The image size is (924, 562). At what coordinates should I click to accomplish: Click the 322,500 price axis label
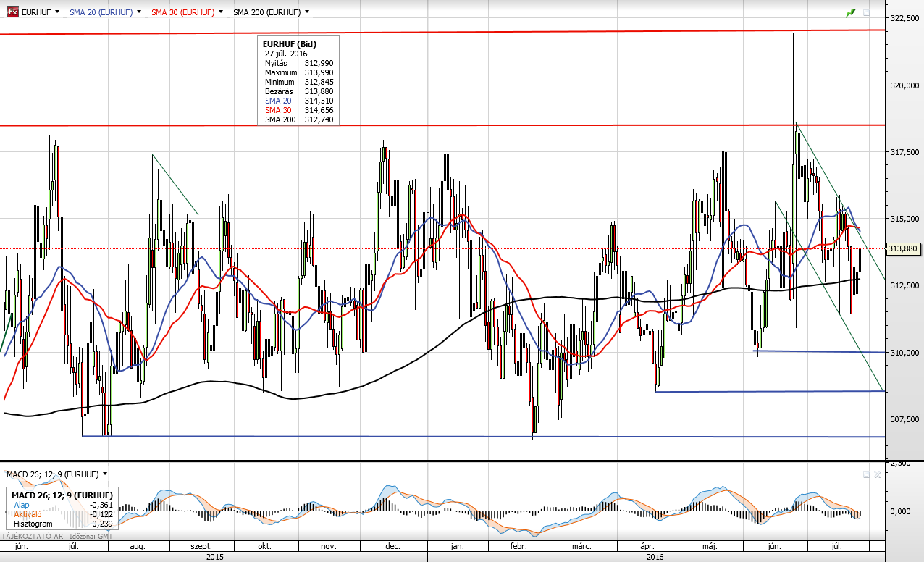tap(905, 18)
